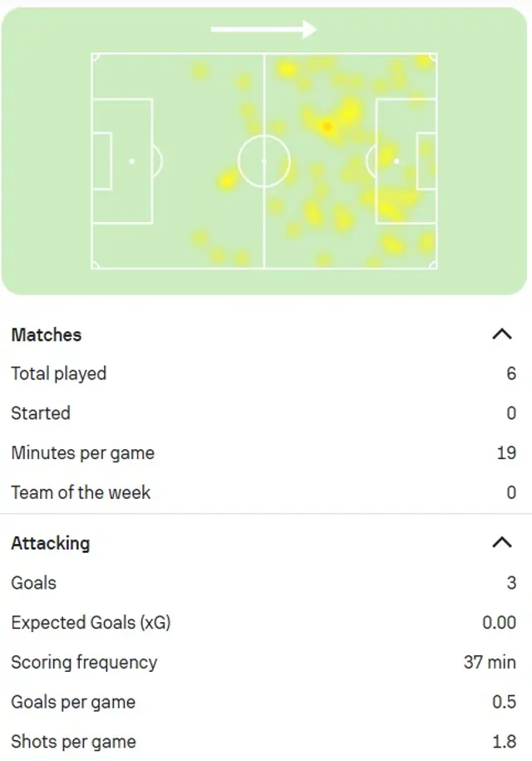Image resolution: width=532 pixels, height=761 pixels.
Task: Click the Team of the week label
Action: 81,492
